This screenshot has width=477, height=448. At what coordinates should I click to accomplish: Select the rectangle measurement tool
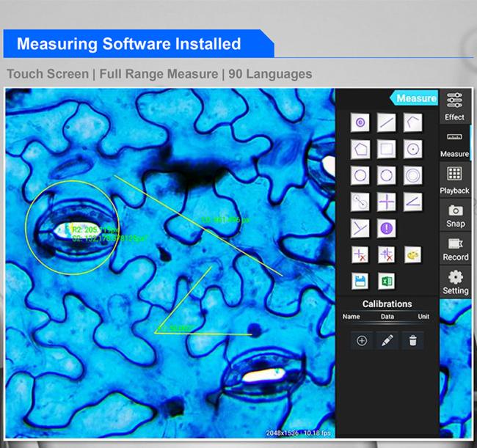tap(386, 149)
